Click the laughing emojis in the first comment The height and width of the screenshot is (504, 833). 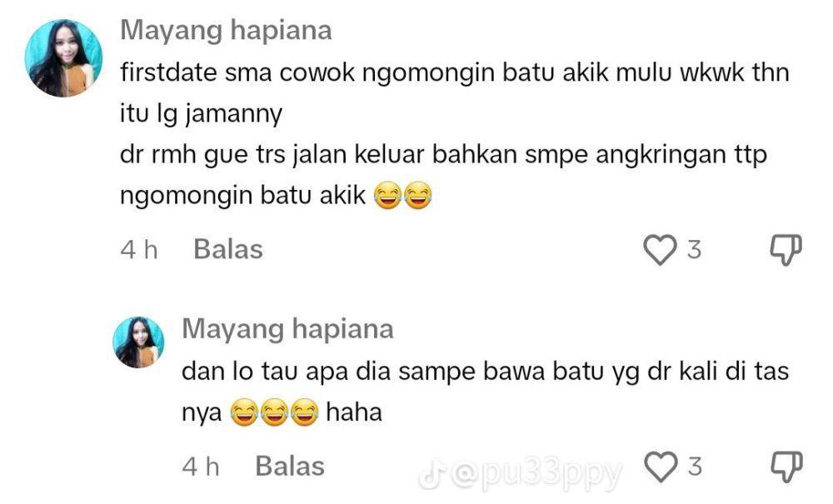pos(402,196)
